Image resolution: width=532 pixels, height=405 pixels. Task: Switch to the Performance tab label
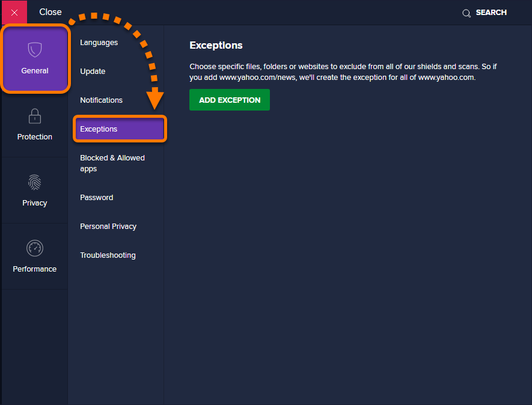[35, 269]
